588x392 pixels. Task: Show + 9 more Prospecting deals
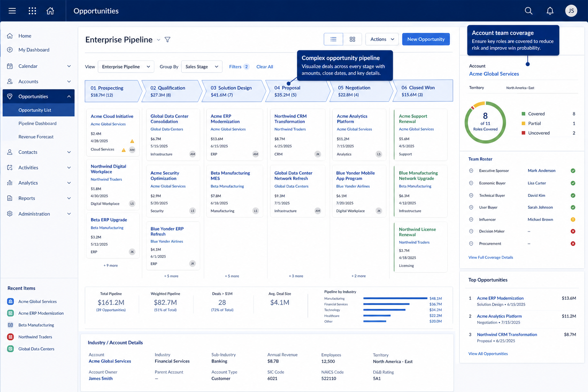click(x=111, y=265)
